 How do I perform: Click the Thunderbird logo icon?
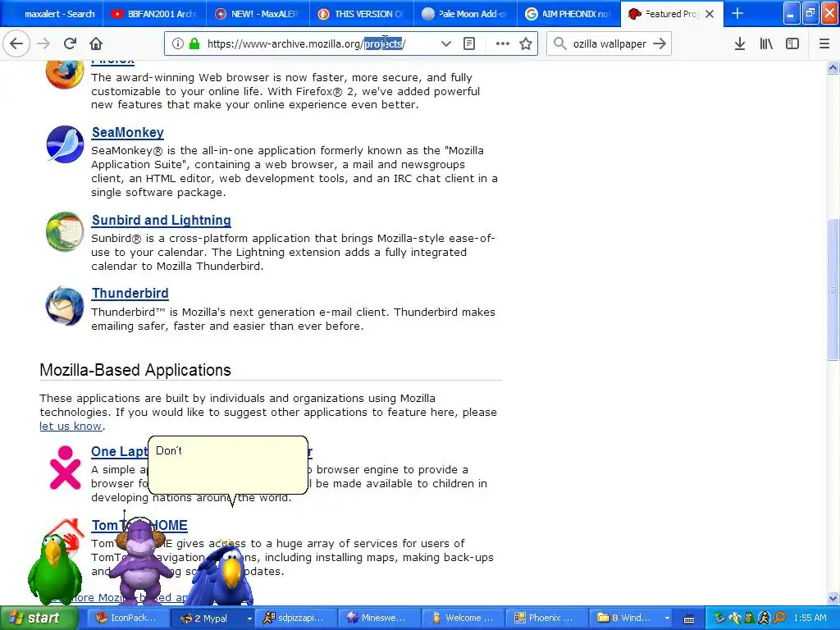65,306
